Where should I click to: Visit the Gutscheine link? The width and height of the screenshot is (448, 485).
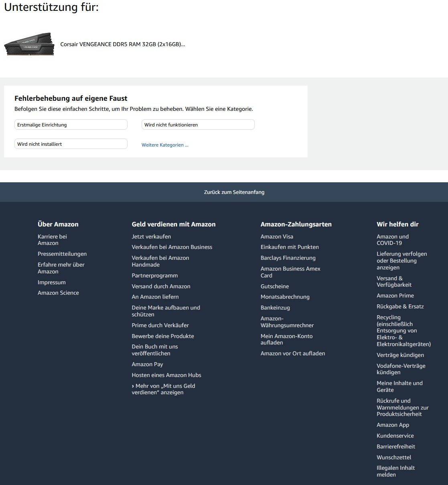coord(275,286)
